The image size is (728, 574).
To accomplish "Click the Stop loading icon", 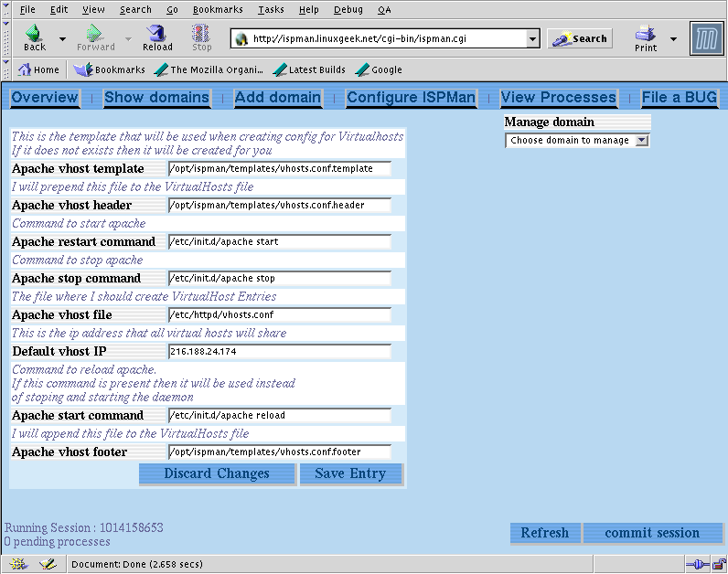I will [201, 38].
